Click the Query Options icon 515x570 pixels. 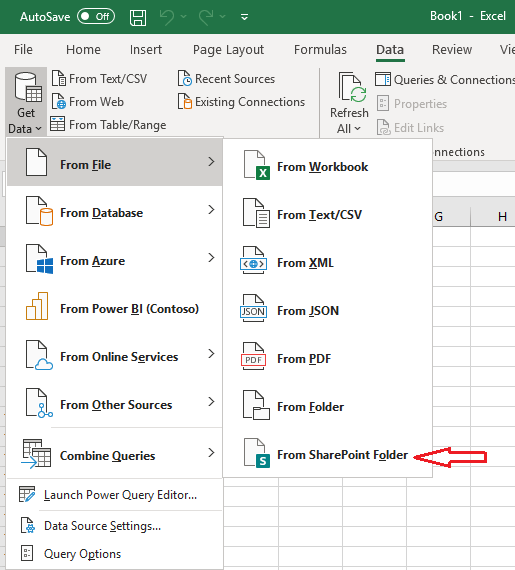27,553
